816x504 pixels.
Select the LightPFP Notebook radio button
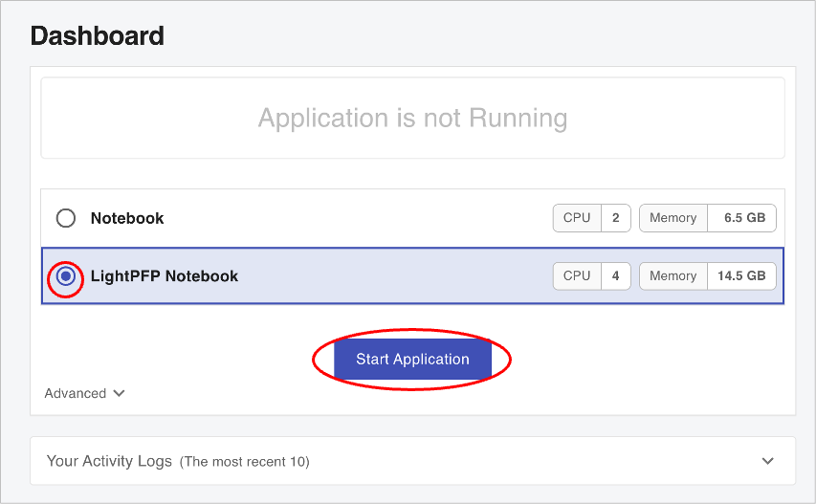click(x=65, y=276)
